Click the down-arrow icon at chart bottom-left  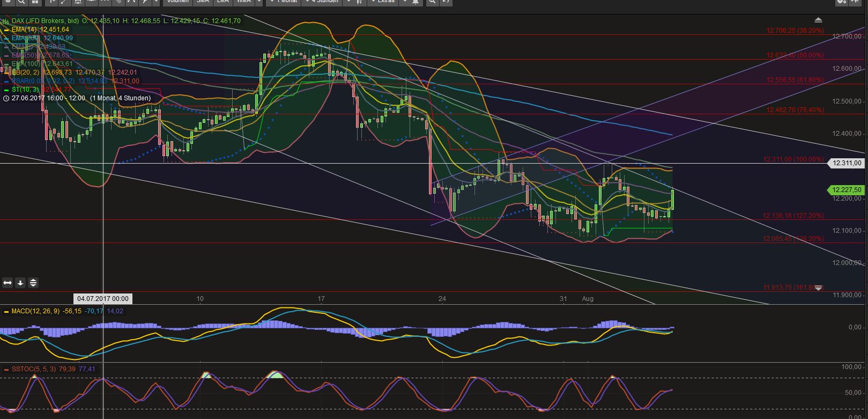point(20,283)
